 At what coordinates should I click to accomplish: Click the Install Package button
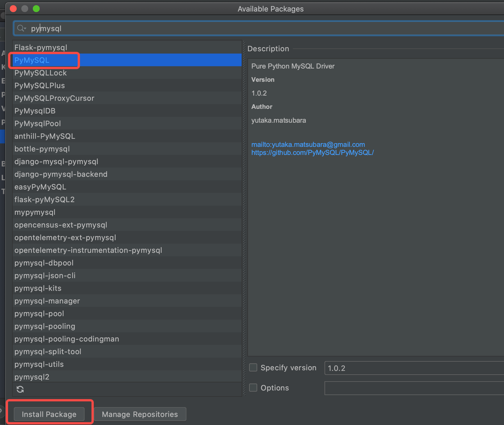pos(49,414)
